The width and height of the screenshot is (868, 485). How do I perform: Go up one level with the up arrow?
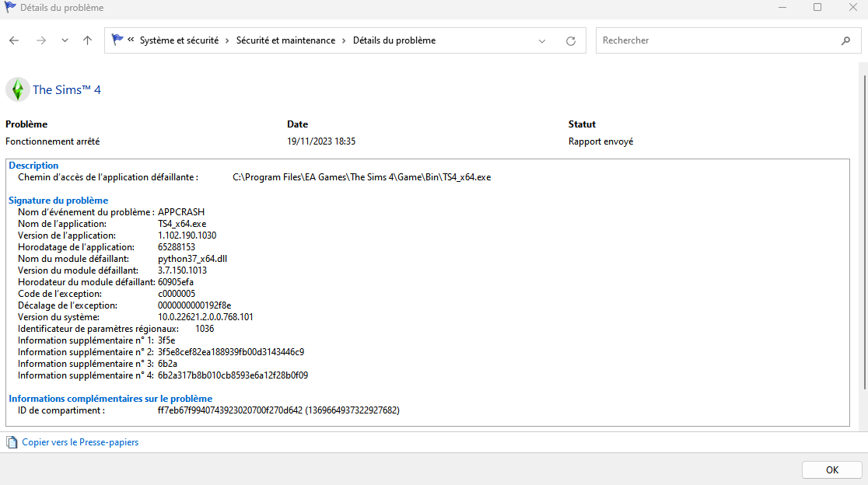tap(87, 40)
